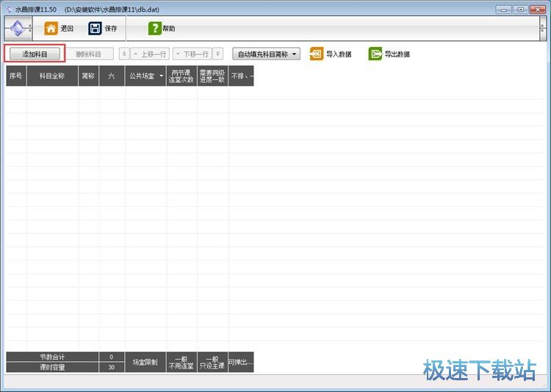This screenshot has width=551, height=392.
Task: Minimize the 水晶排课 window
Action: coord(503,10)
